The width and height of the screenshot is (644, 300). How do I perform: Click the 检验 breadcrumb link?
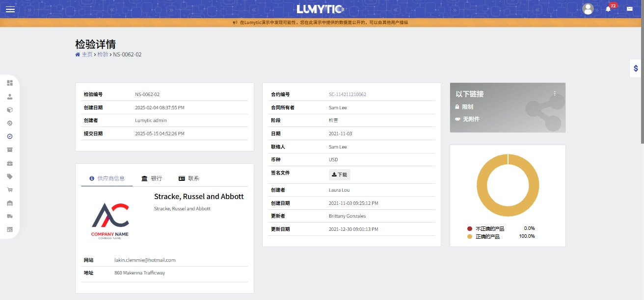(x=103, y=54)
